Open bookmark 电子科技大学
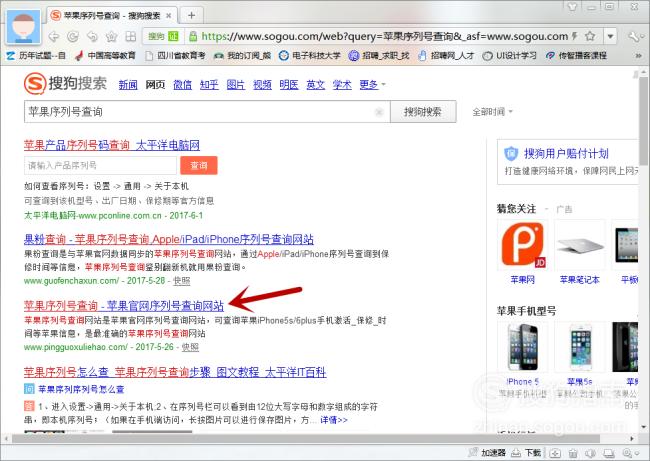The width and height of the screenshot is (650, 461). (x=310, y=56)
